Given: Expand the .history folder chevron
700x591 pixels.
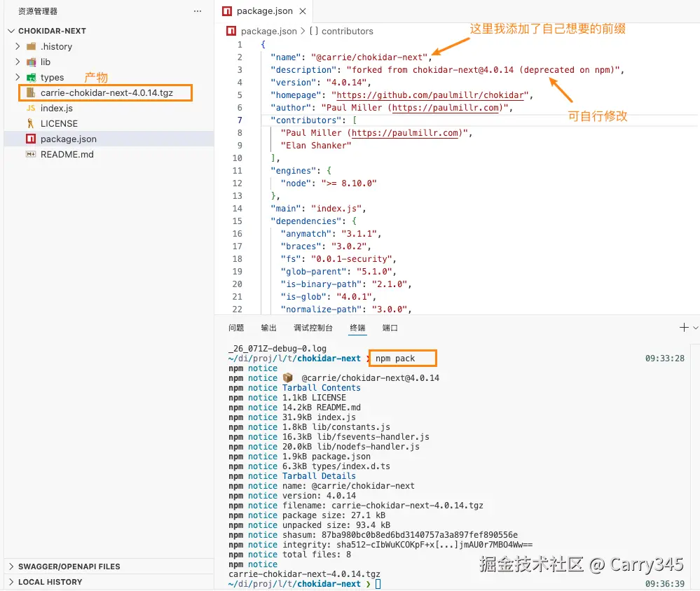Looking at the screenshot, I should [18, 46].
